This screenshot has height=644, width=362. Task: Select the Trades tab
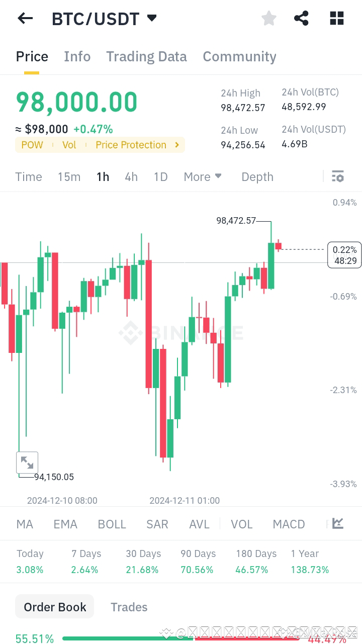click(129, 607)
